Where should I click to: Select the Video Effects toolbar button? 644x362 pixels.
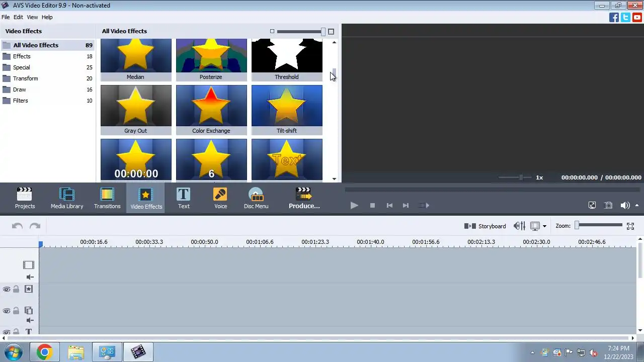146,198
